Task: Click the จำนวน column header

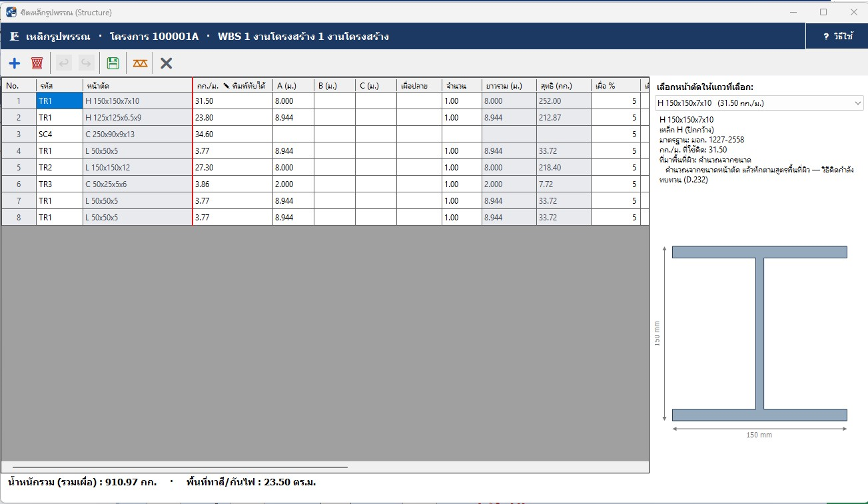Action: tap(462, 85)
